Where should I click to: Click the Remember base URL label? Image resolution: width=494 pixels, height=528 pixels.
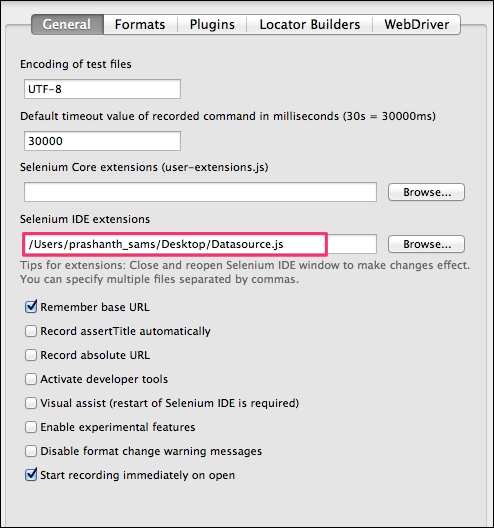(95, 307)
